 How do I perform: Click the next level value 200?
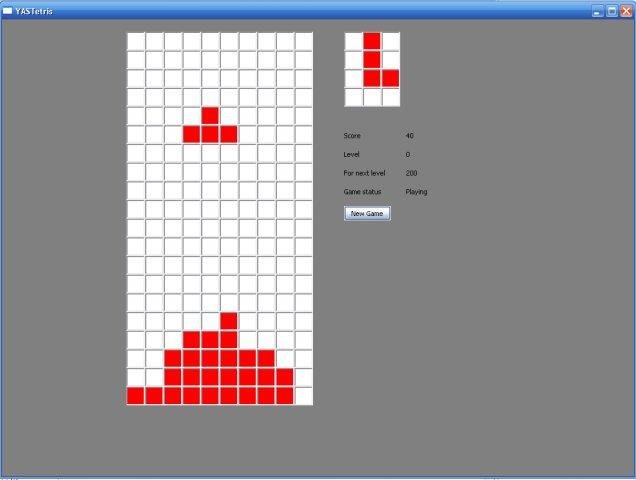[411, 173]
